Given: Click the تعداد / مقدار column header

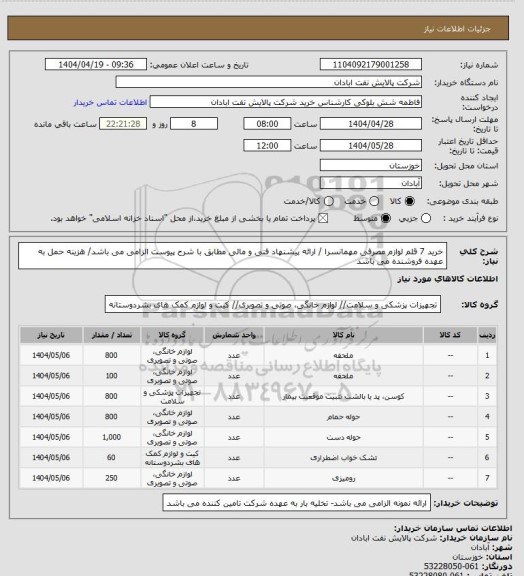Looking at the screenshot, I should tap(111, 335).
